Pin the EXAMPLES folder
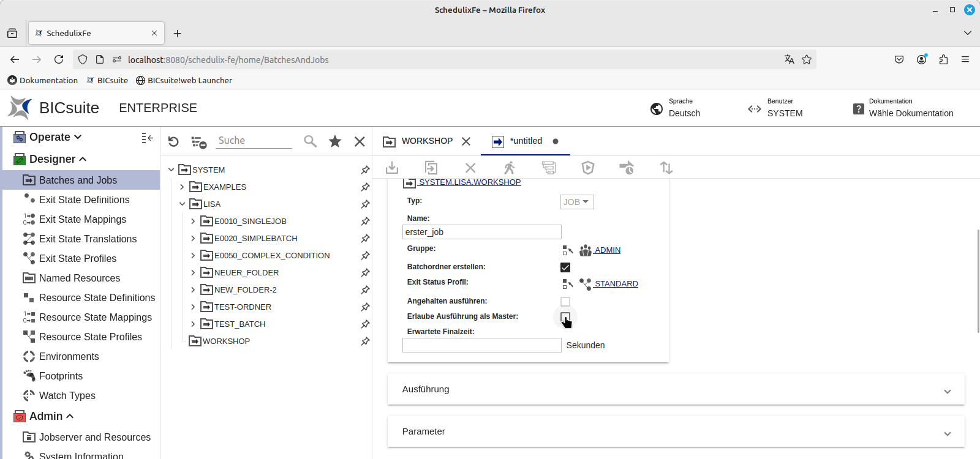The width and height of the screenshot is (980, 459). [365, 187]
